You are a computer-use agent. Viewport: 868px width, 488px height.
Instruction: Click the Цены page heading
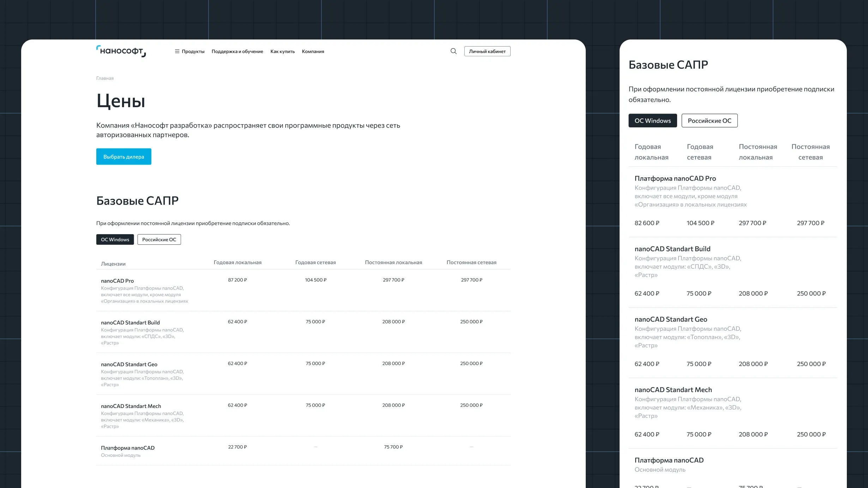pyautogui.click(x=121, y=101)
